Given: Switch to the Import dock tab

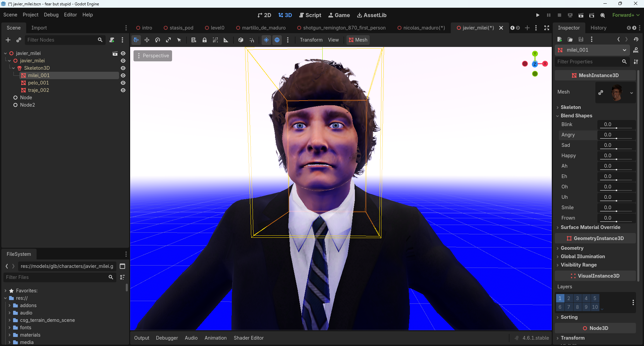Looking at the screenshot, I should (39, 28).
